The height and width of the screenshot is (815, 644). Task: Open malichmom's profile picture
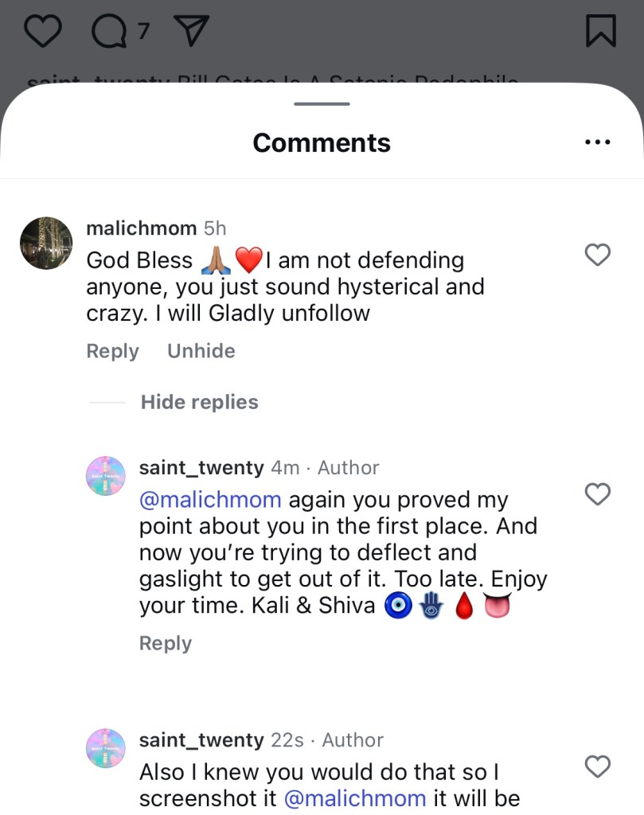point(46,243)
